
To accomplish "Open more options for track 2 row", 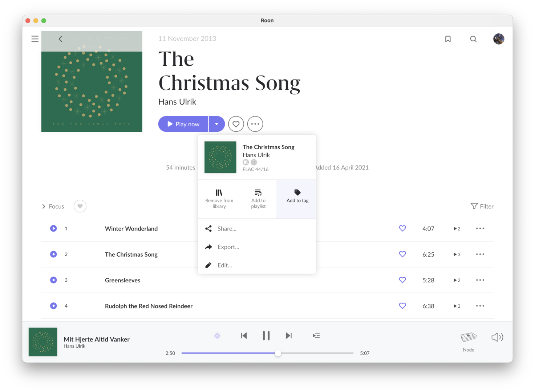I will (480, 254).
